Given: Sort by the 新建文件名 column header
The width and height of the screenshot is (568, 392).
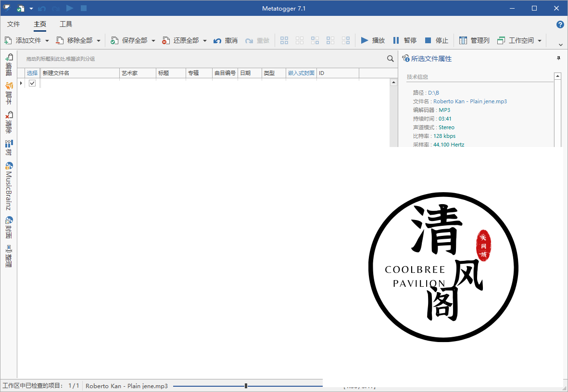Looking at the screenshot, I should point(80,73).
